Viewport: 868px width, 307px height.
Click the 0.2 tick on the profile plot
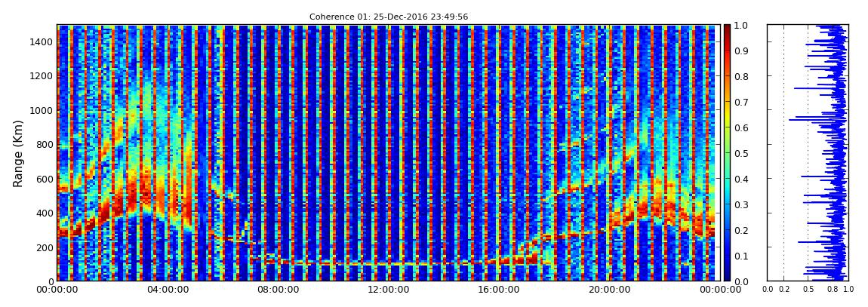(783, 290)
